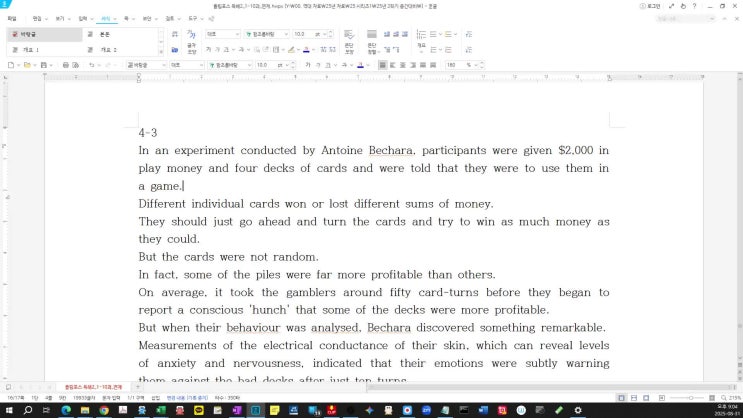Toggle justify alignment in format bar
Viewport: 743px width, 418px height.
click(383, 65)
